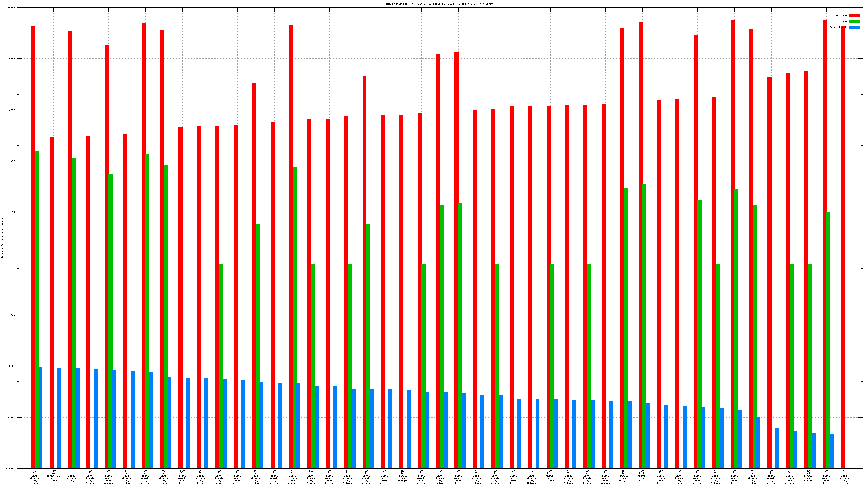Click the first x-axis label '4@ Y.list.dnswl.org origin'
868x488 pixels.
point(35,477)
